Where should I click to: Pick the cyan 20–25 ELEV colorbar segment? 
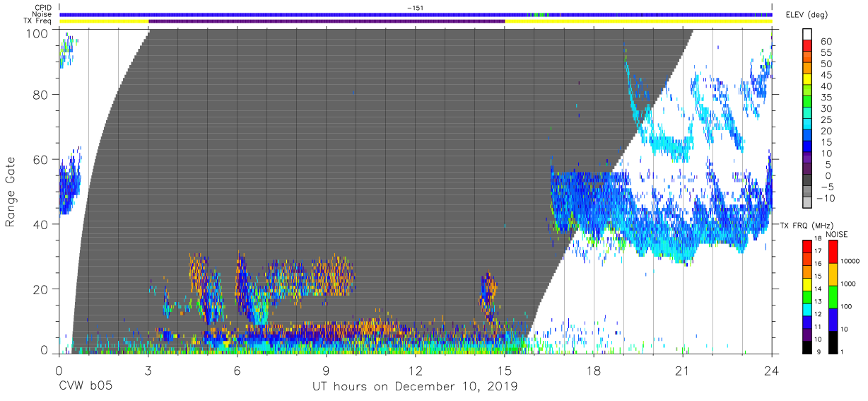click(x=807, y=125)
